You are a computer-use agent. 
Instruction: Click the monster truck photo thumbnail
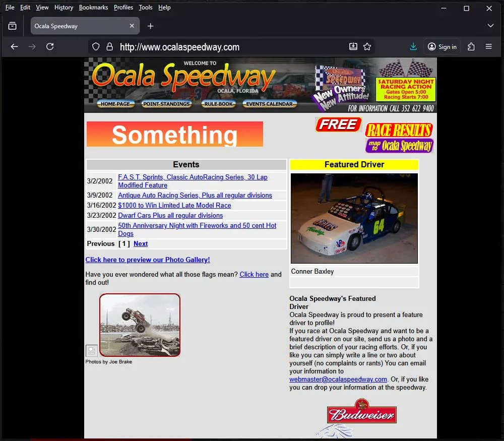point(140,325)
